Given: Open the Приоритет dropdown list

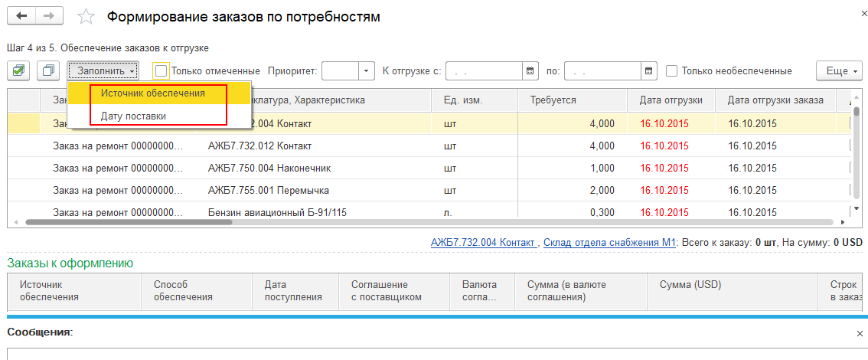Looking at the screenshot, I should (367, 71).
